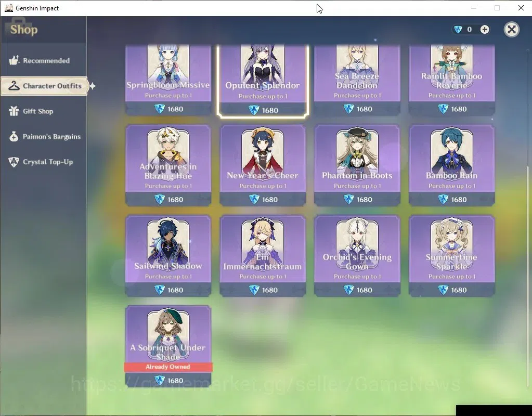Click the 1680 price under Summertime Sparkle
The width and height of the screenshot is (532, 416).
tap(459, 290)
